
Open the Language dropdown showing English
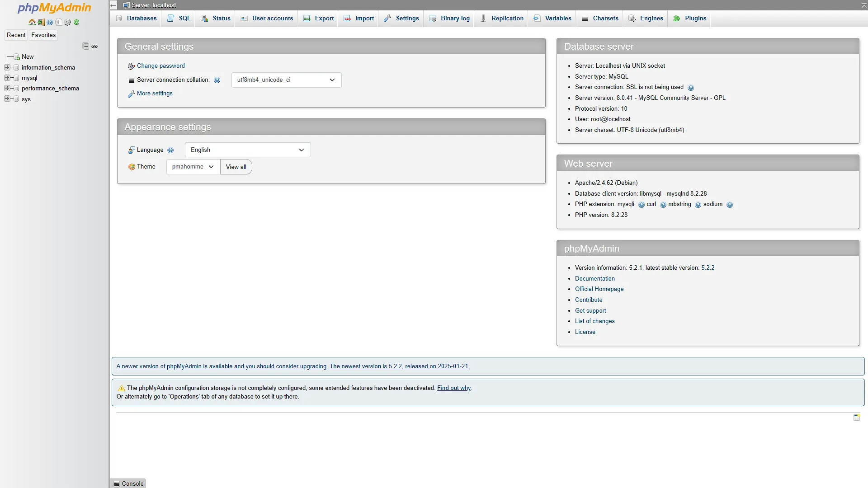(x=248, y=150)
